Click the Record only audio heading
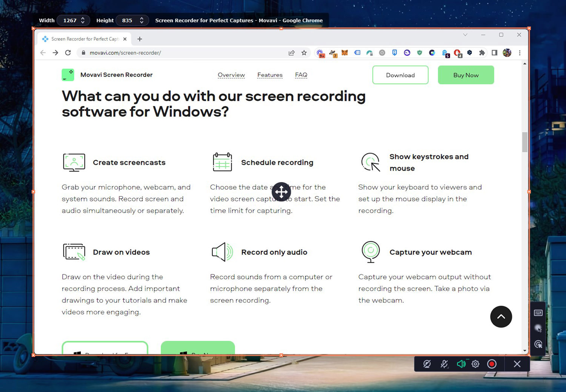 point(274,252)
